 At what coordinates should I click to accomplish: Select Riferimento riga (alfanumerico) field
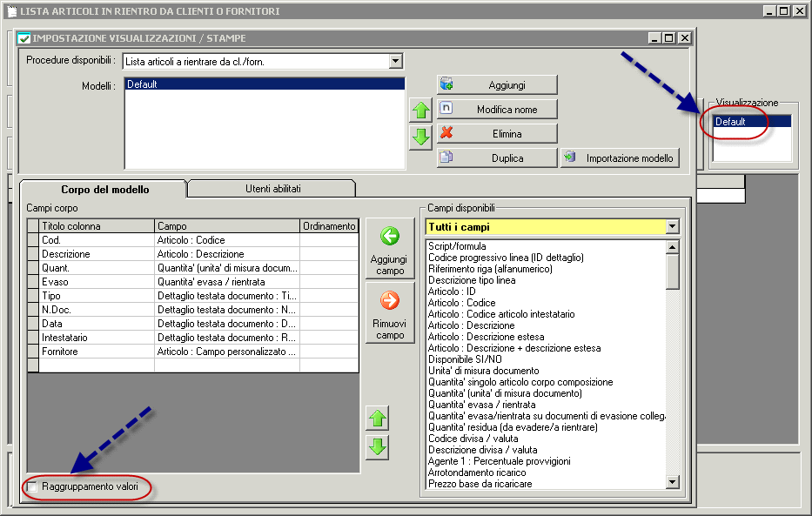(x=490, y=269)
